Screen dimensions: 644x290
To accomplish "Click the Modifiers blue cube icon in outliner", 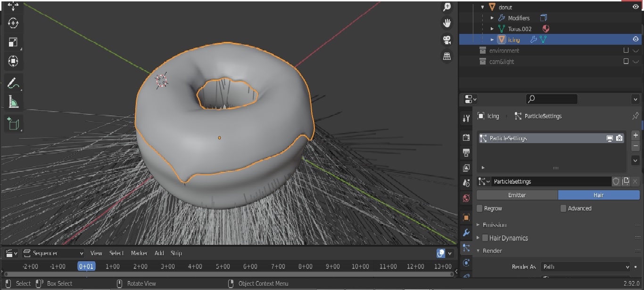I will (544, 18).
